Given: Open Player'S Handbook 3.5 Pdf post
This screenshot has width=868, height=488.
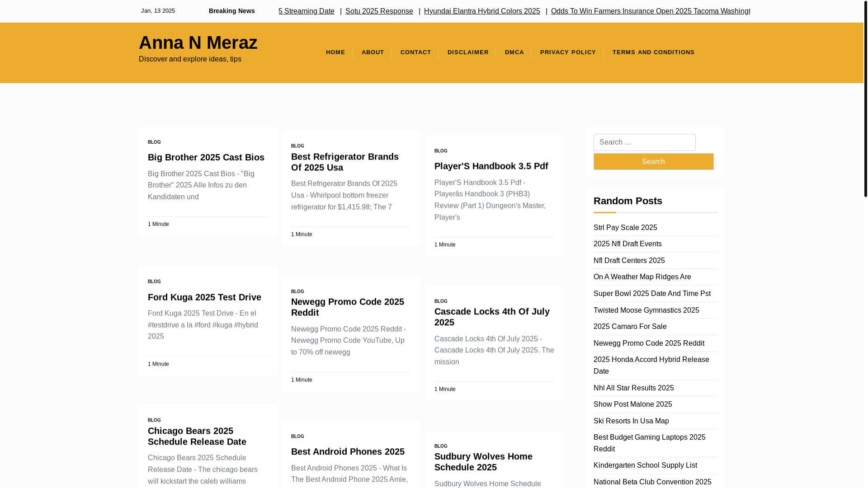Looking at the screenshot, I should [x=491, y=166].
